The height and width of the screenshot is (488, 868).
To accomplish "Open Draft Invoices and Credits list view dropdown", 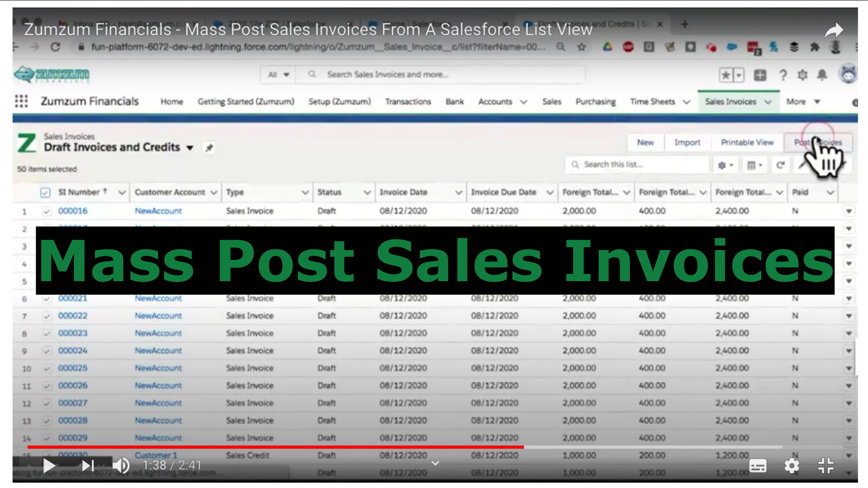I will (x=190, y=148).
